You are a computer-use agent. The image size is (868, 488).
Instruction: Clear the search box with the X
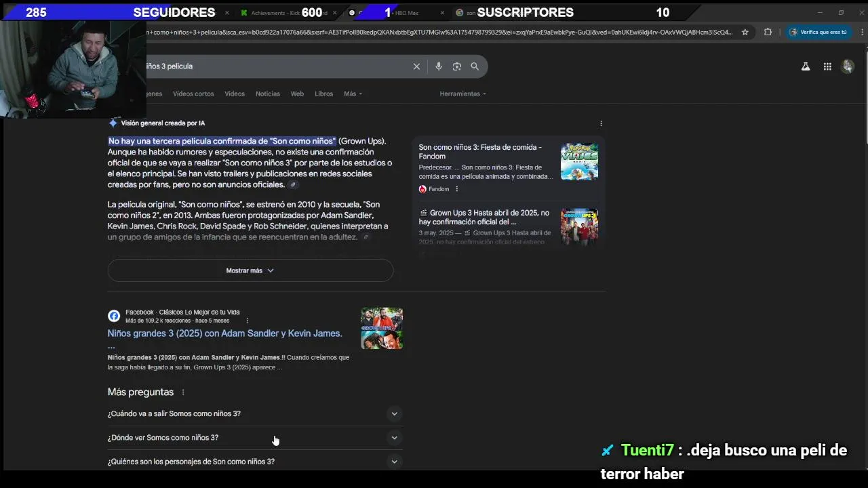(x=416, y=66)
